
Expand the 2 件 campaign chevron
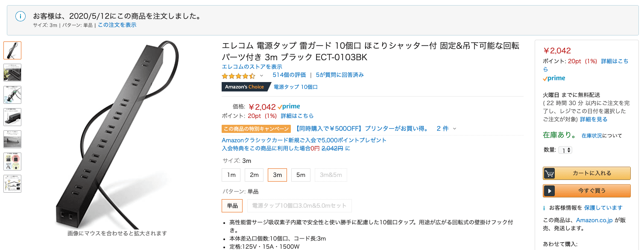(454, 129)
